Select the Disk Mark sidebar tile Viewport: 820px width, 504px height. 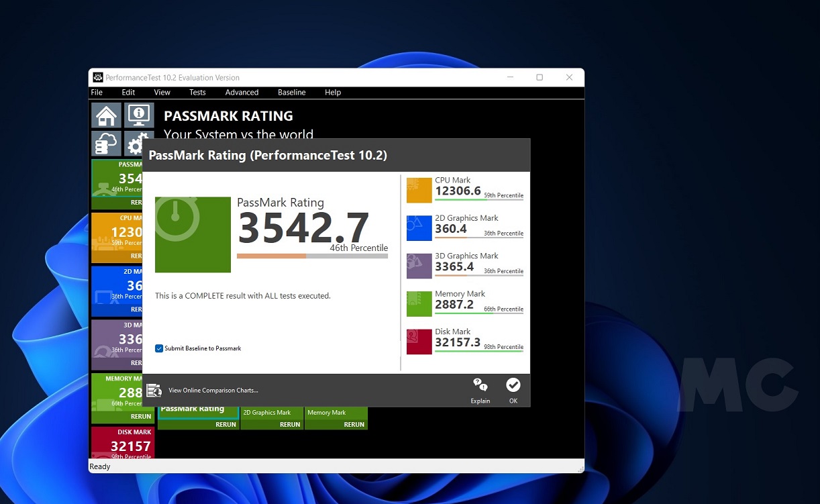coord(123,443)
